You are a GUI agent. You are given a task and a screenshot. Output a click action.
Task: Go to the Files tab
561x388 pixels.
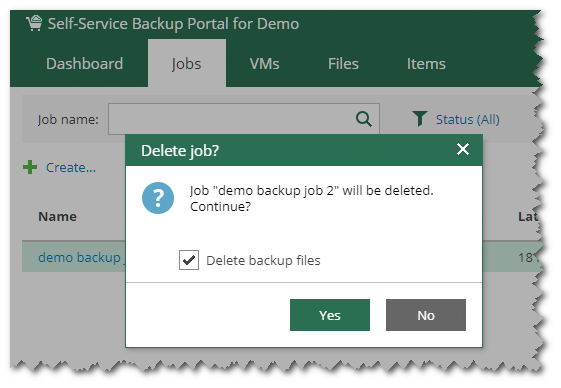343,64
